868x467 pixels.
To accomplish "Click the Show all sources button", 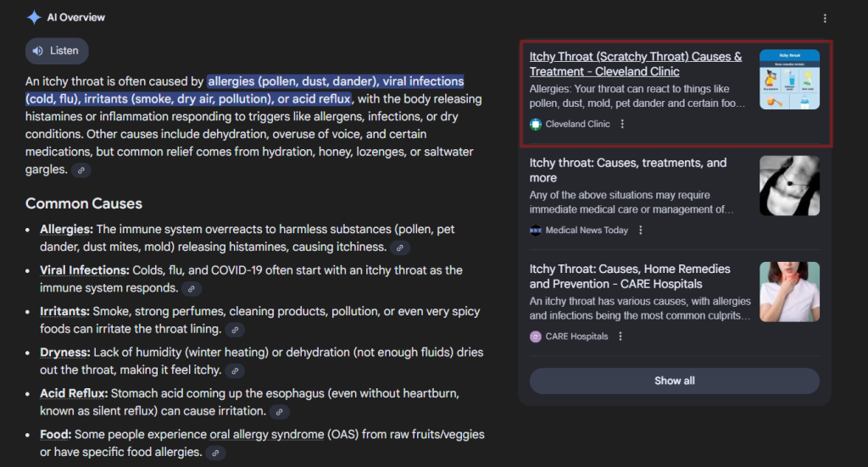I will click(x=674, y=381).
